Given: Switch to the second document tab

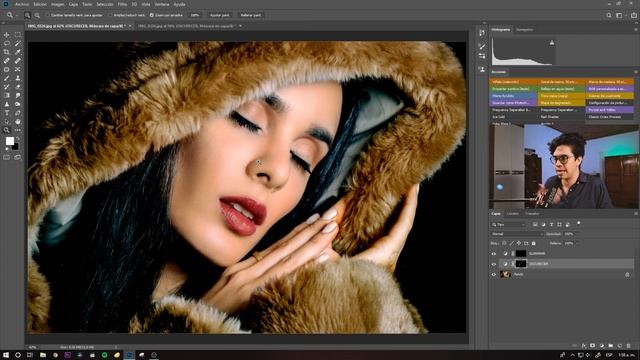Looking at the screenshot, I should [x=188, y=26].
